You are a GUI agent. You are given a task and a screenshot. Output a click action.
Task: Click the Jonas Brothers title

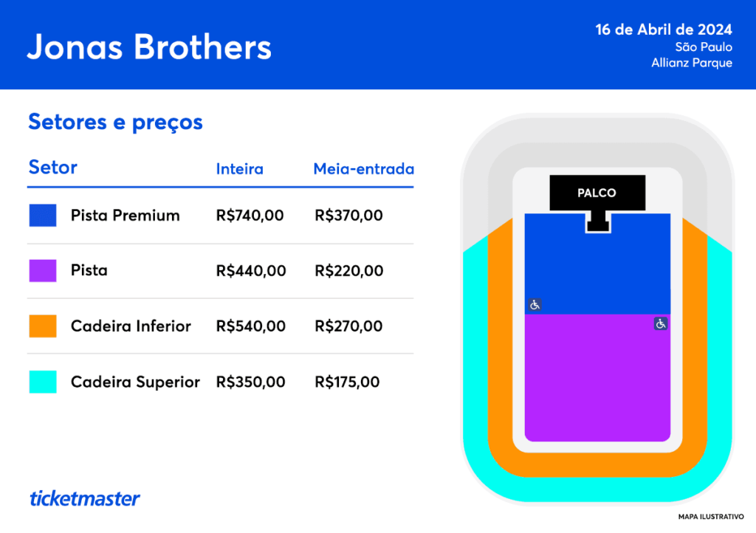pos(149,47)
